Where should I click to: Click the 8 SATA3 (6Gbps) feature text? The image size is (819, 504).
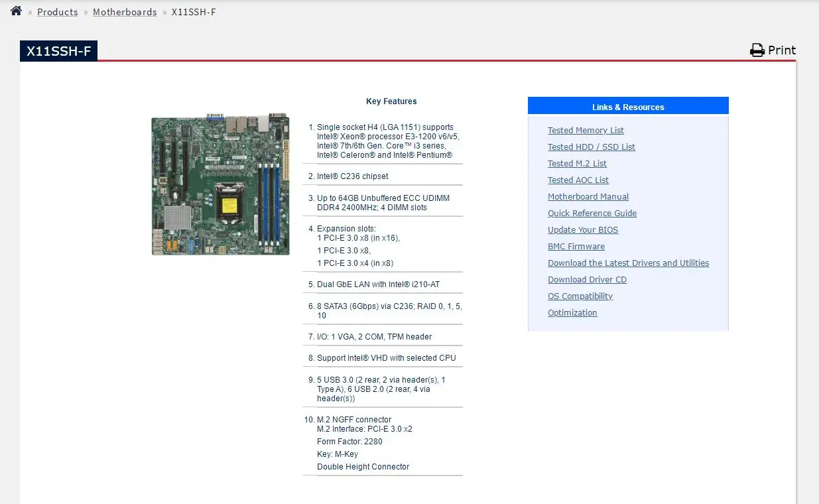[389, 311]
